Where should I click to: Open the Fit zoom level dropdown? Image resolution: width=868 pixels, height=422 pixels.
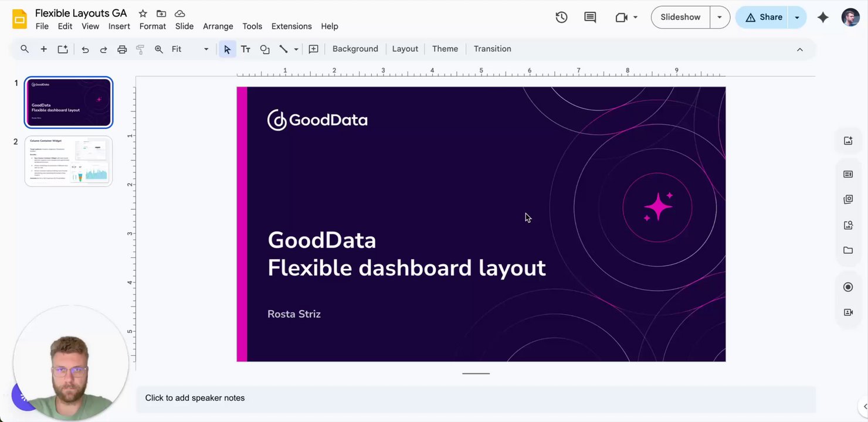coord(190,49)
